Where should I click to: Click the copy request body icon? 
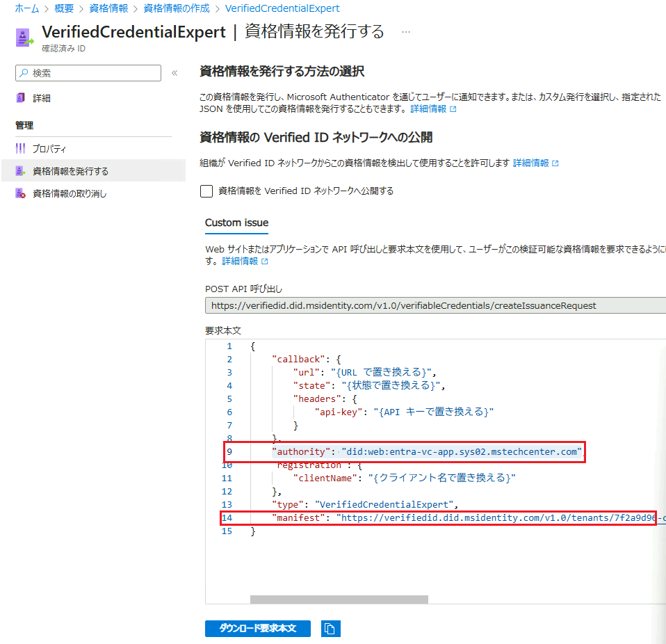(x=330, y=629)
